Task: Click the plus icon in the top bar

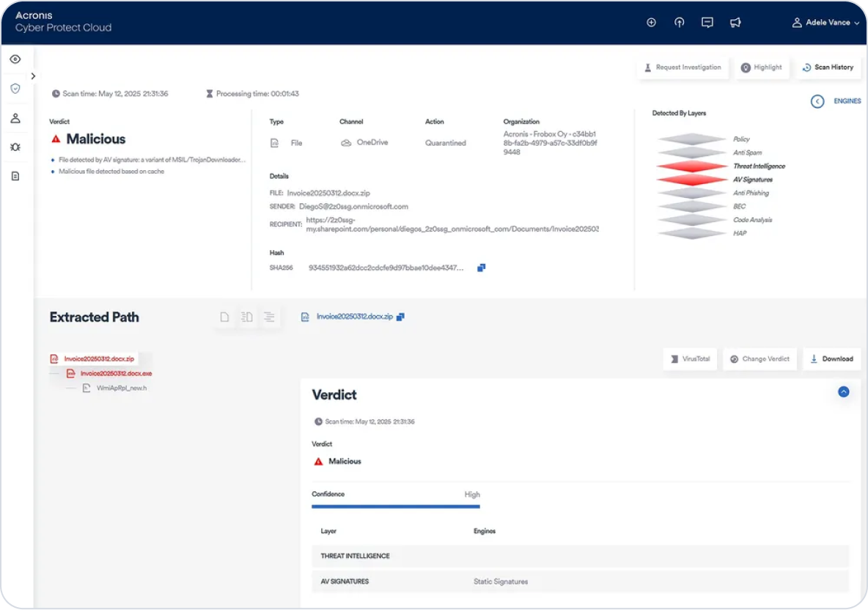Action: 651,22
